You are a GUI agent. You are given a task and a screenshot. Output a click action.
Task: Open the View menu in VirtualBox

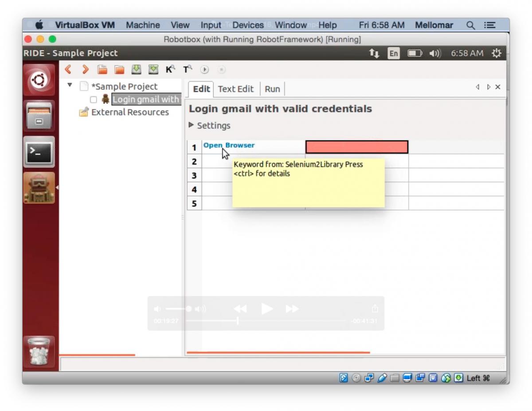pyautogui.click(x=180, y=25)
